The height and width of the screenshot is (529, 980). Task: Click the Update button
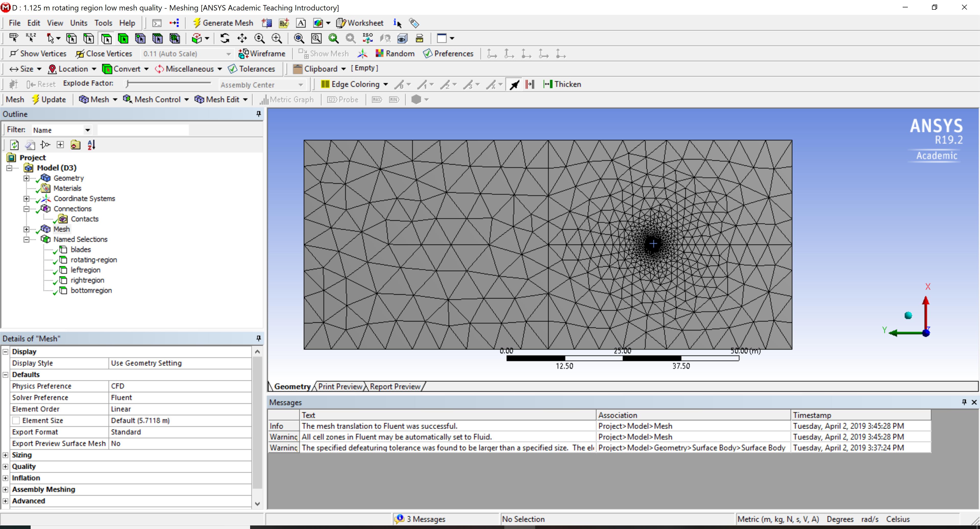(49, 99)
